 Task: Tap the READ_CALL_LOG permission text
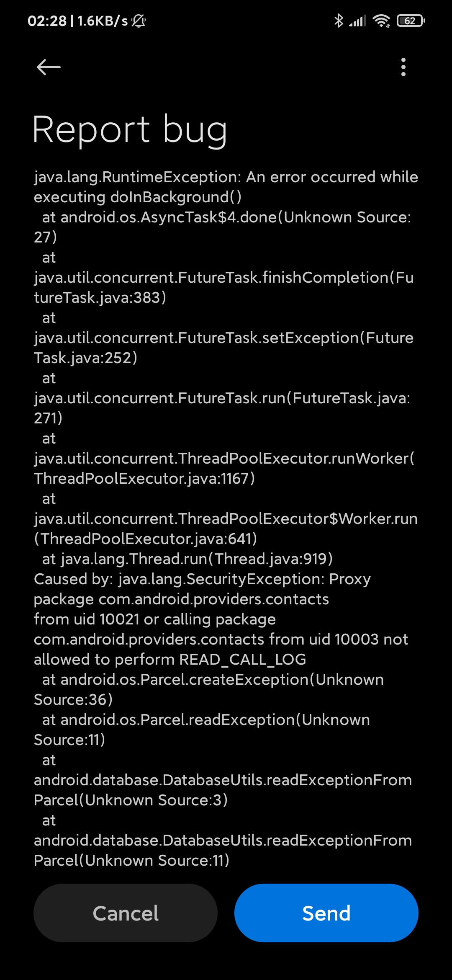point(243,660)
